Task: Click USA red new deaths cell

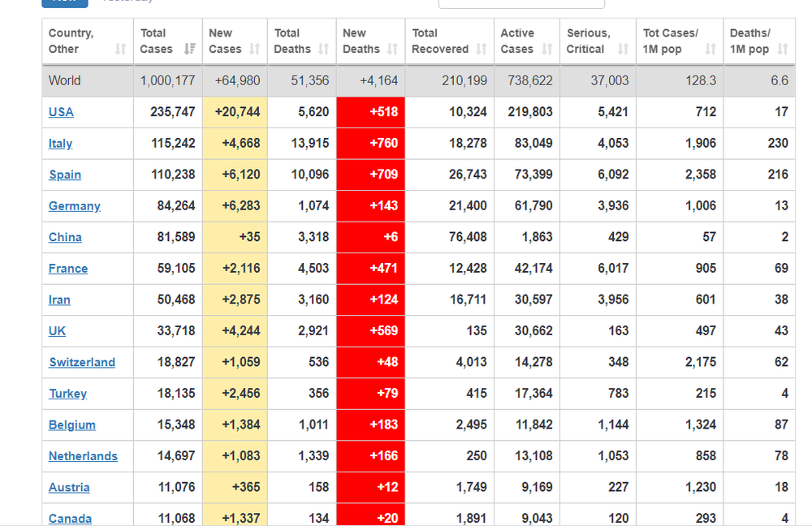Action: pyautogui.click(x=371, y=112)
